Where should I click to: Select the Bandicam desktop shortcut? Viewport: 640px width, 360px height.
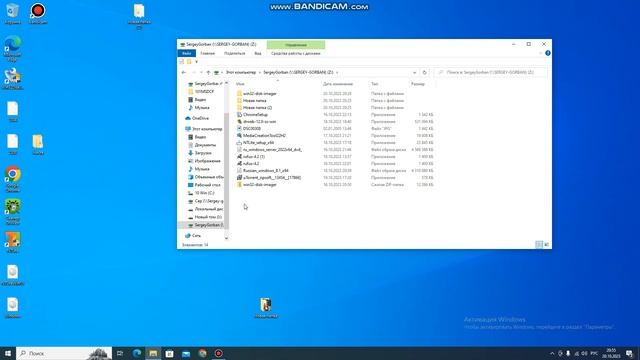coord(38,13)
